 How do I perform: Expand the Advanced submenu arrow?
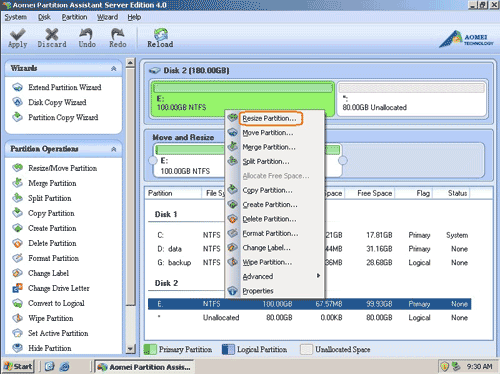[x=318, y=276]
